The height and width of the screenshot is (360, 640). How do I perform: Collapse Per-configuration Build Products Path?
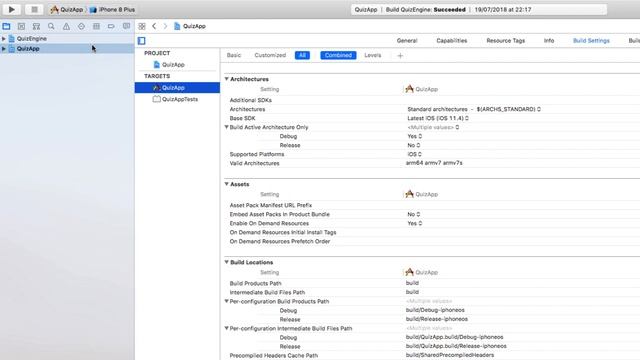[x=227, y=301]
